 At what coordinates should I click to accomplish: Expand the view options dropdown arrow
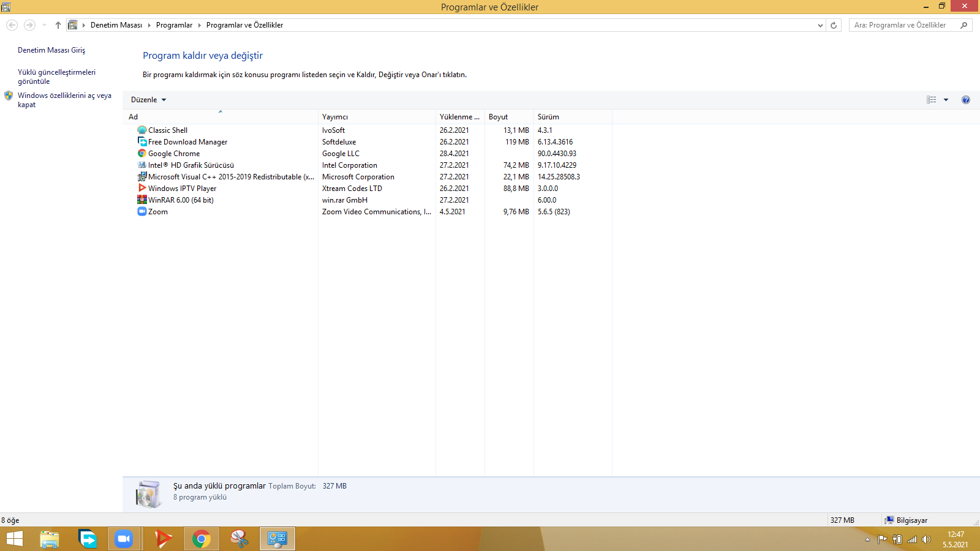(946, 100)
